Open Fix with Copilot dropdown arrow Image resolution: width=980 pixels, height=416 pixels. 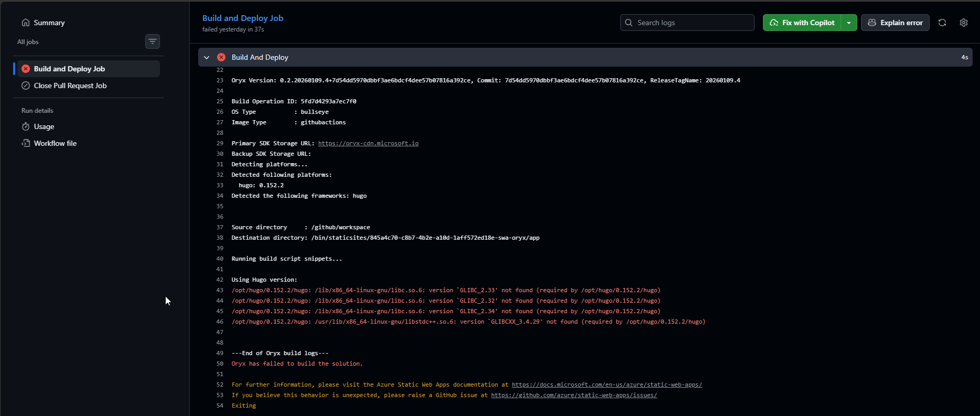point(849,23)
